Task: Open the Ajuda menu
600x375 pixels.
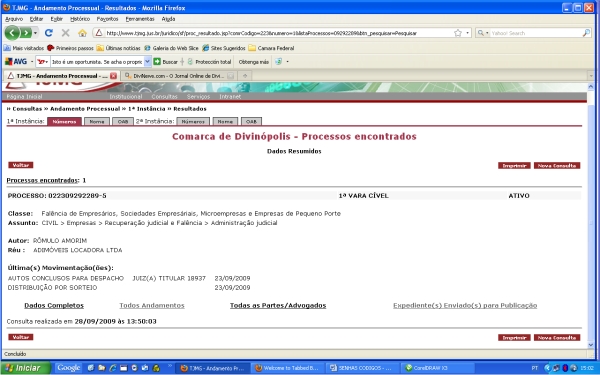Action: [x=168, y=19]
